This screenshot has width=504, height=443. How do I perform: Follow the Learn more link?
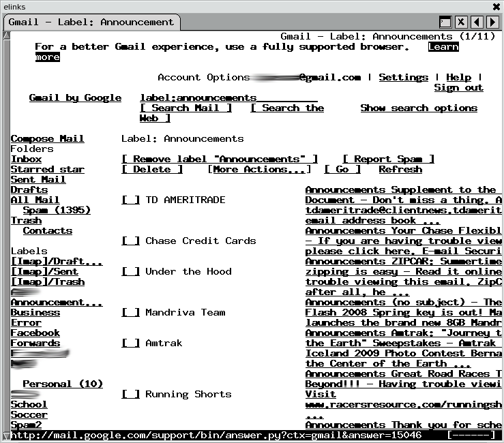(443, 47)
